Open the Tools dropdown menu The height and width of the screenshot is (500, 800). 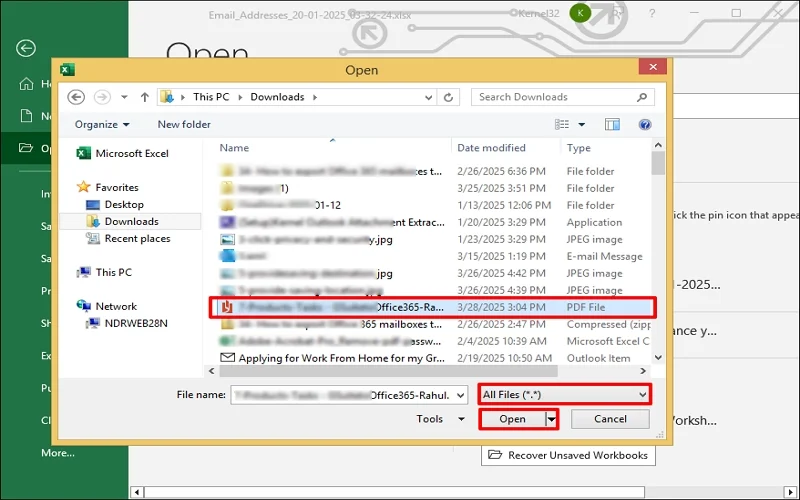point(441,419)
